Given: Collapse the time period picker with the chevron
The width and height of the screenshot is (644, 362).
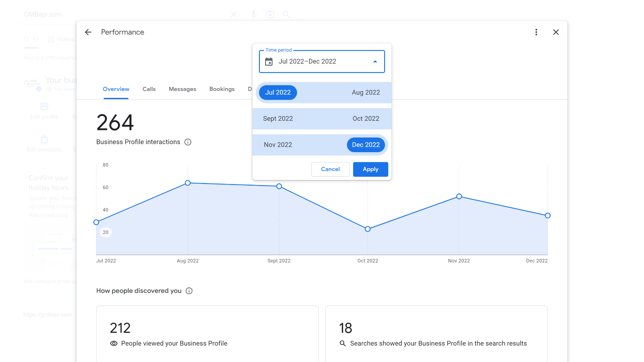Looking at the screenshot, I should (375, 61).
